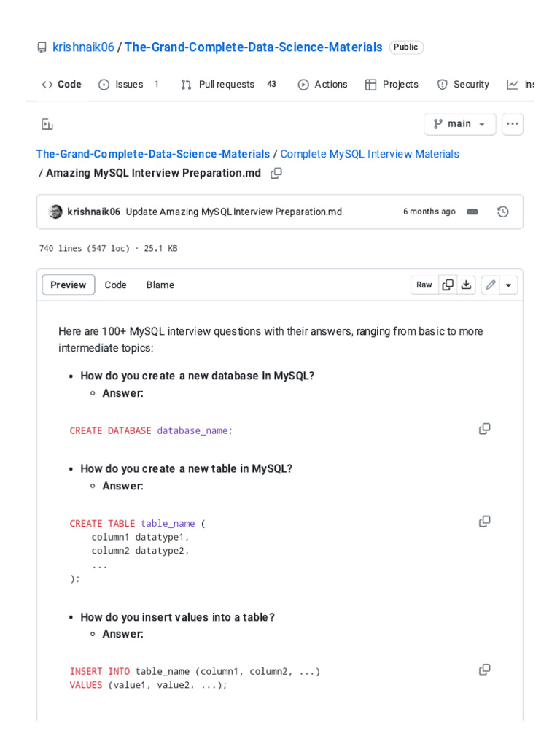The image size is (560, 747).
Task: Open the Pull requests tab
Action: point(227,85)
